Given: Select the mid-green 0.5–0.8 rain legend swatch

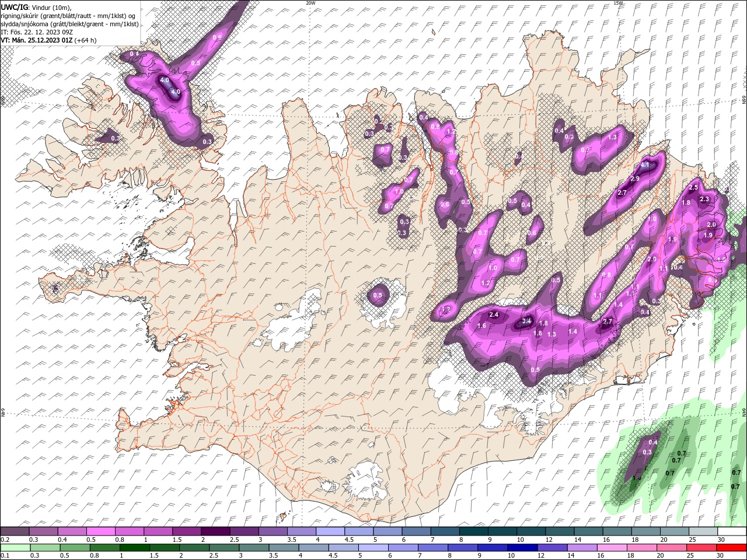Looking at the screenshot, I should point(75,547).
